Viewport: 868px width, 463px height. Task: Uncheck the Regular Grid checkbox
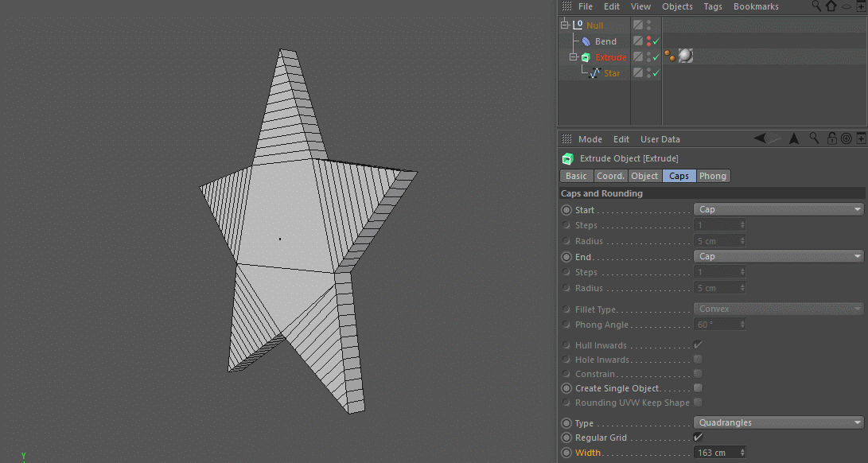point(698,438)
